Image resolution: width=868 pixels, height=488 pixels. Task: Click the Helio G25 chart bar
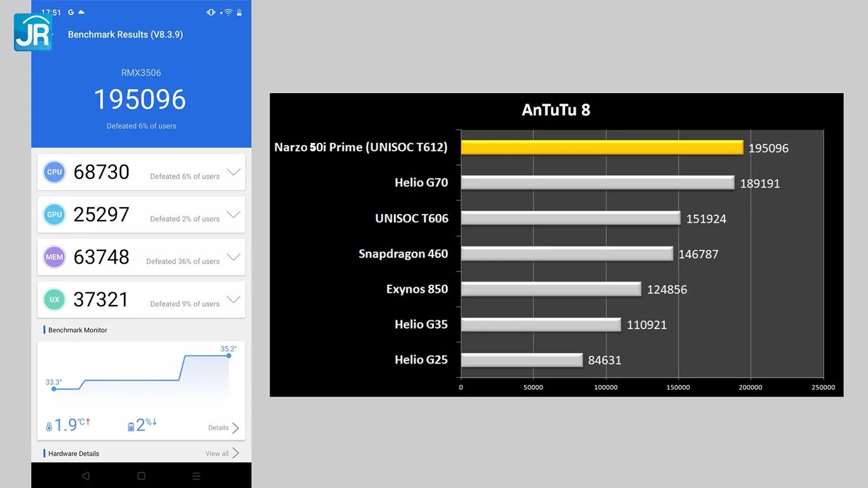[x=522, y=360]
